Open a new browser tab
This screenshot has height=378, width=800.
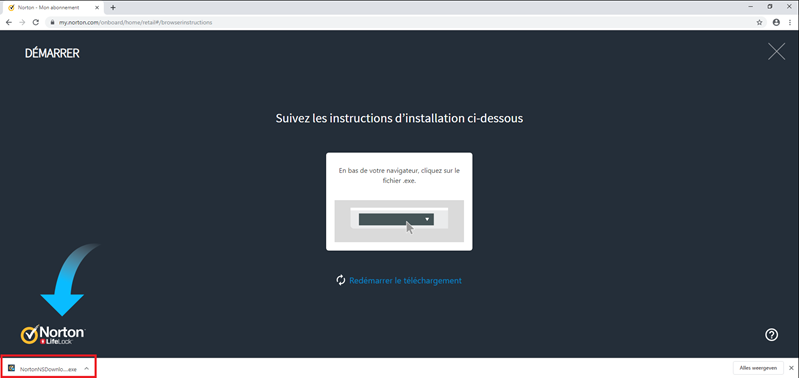pos(113,8)
